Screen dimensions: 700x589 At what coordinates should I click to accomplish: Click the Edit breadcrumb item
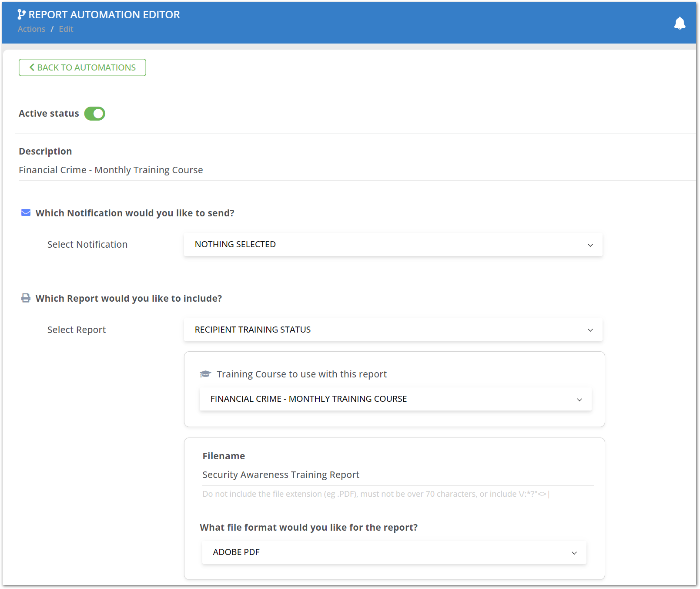66,29
